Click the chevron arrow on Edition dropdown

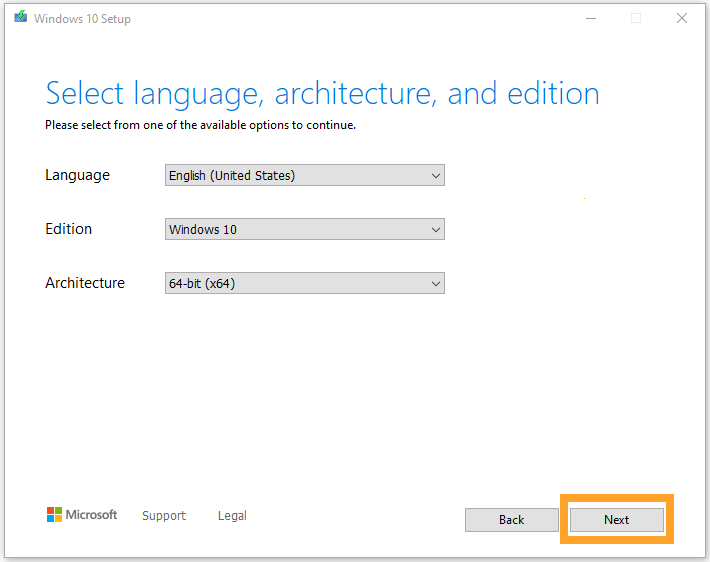[435, 230]
